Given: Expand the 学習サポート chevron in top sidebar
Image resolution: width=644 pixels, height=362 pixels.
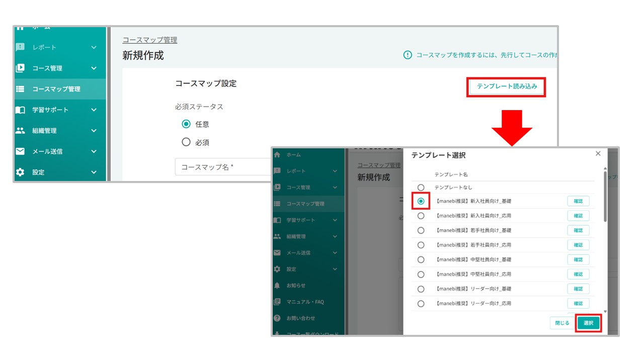Looking at the screenshot, I should [94, 110].
